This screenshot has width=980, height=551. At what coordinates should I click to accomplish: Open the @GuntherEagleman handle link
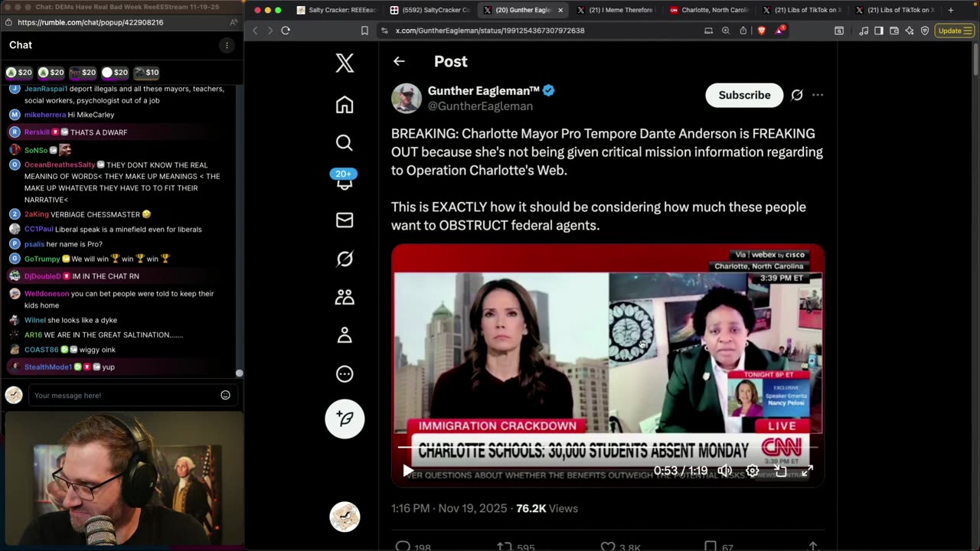(x=480, y=106)
